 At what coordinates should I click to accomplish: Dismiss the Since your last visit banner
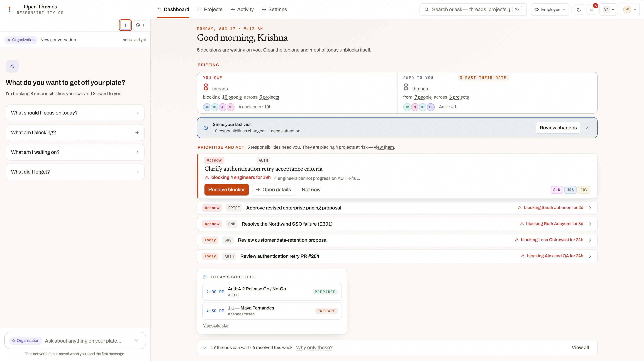(587, 128)
